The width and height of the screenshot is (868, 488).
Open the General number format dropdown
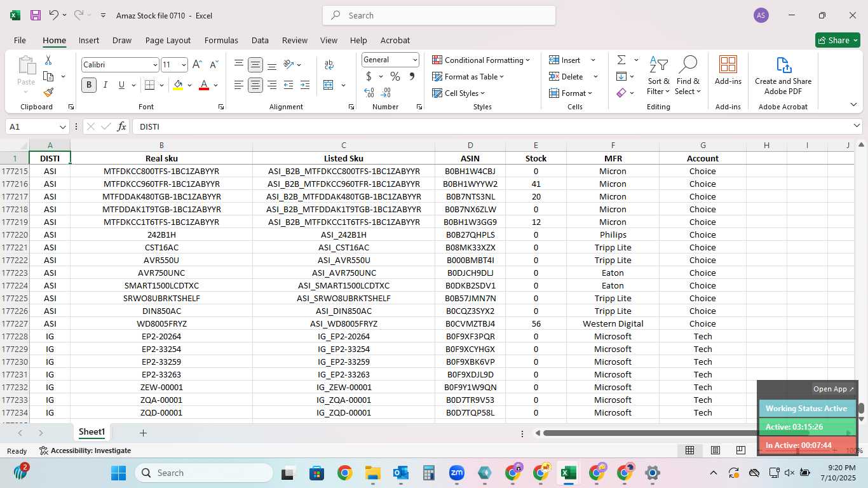415,60
